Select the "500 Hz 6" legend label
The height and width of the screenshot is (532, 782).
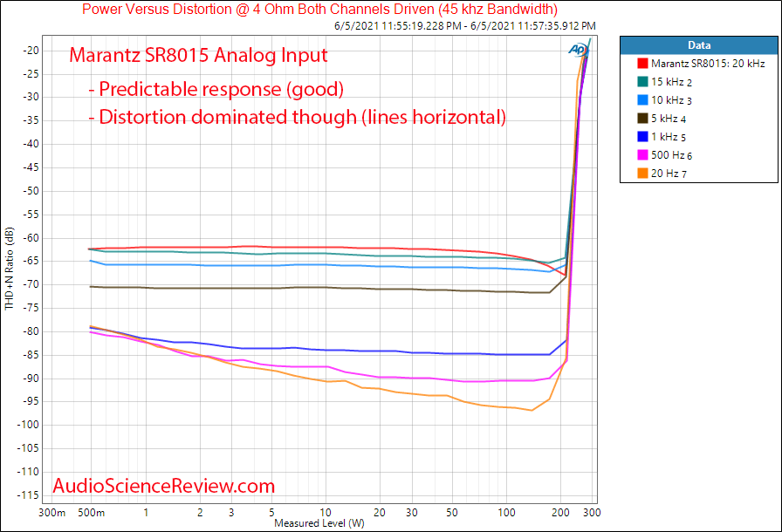point(671,155)
